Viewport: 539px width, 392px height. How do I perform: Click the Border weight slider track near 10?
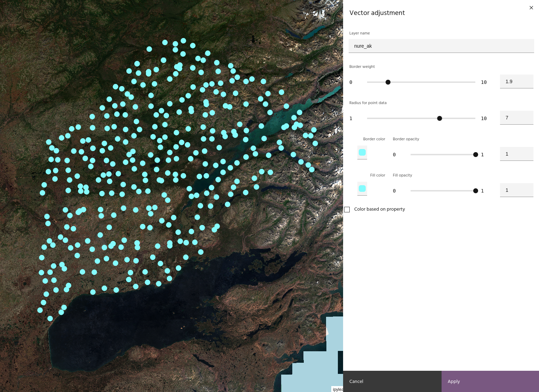470,82
